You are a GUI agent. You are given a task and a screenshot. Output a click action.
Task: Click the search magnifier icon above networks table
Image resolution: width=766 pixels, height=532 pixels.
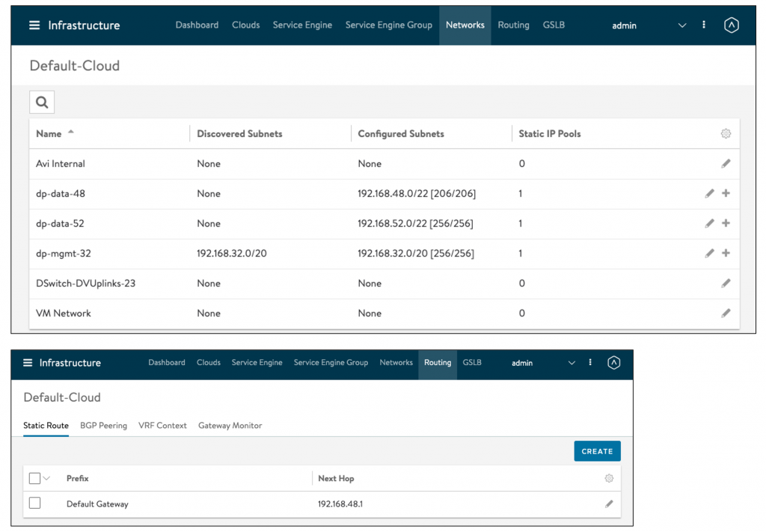click(x=42, y=103)
